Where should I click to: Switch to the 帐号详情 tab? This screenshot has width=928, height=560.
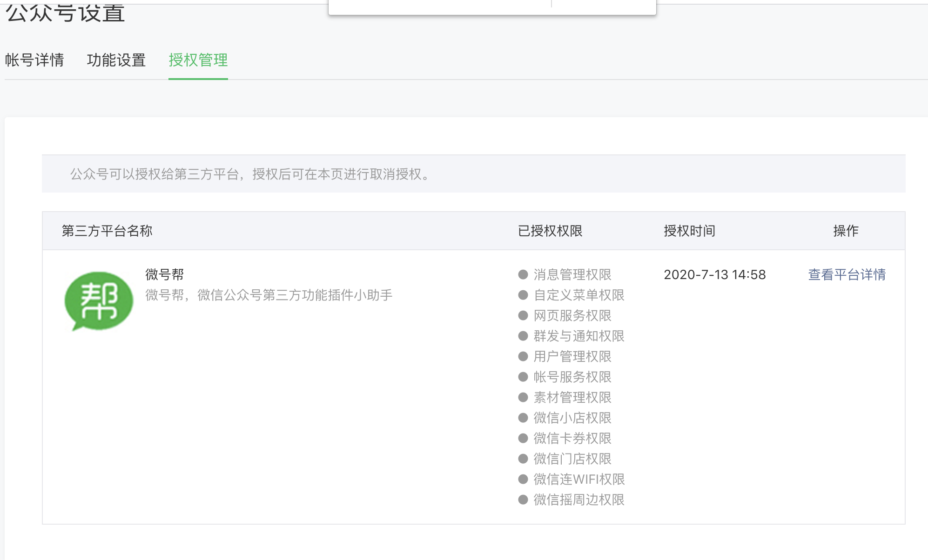tap(34, 60)
